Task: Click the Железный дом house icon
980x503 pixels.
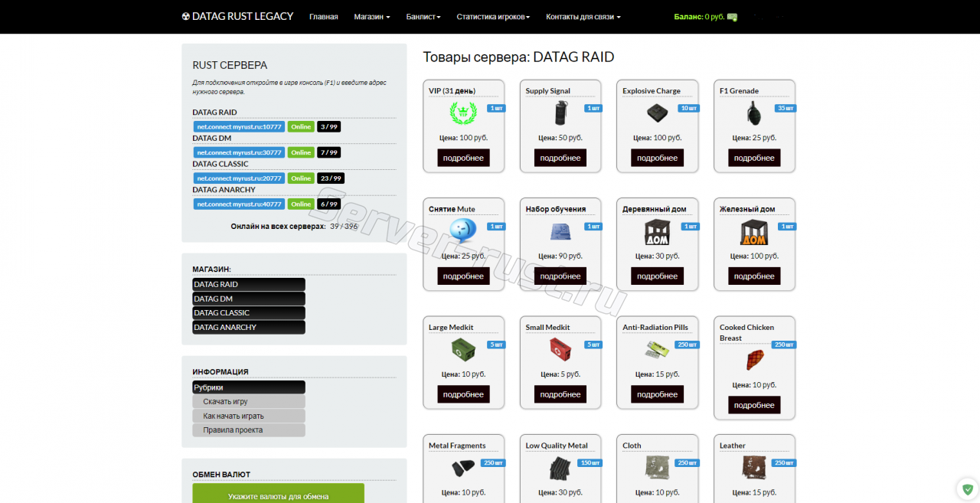Action: pyautogui.click(x=754, y=231)
